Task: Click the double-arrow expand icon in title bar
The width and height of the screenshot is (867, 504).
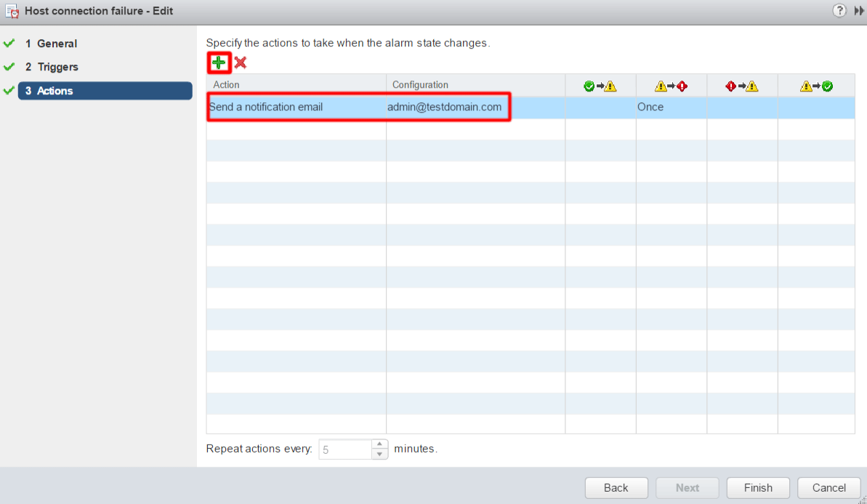Action: tap(859, 10)
